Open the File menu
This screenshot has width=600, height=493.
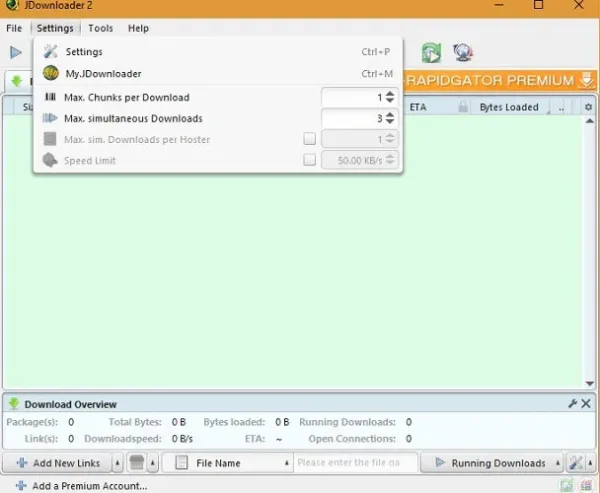[x=14, y=28]
